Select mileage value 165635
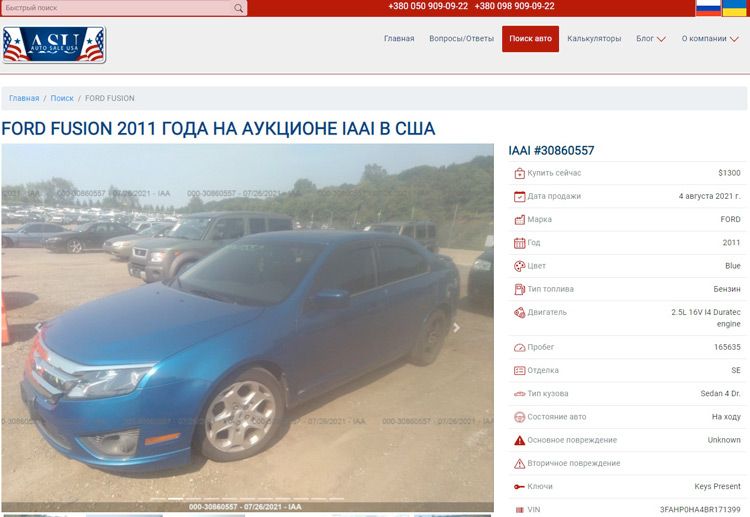The width and height of the screenshot is (750, 517). (x=727, y=347)
